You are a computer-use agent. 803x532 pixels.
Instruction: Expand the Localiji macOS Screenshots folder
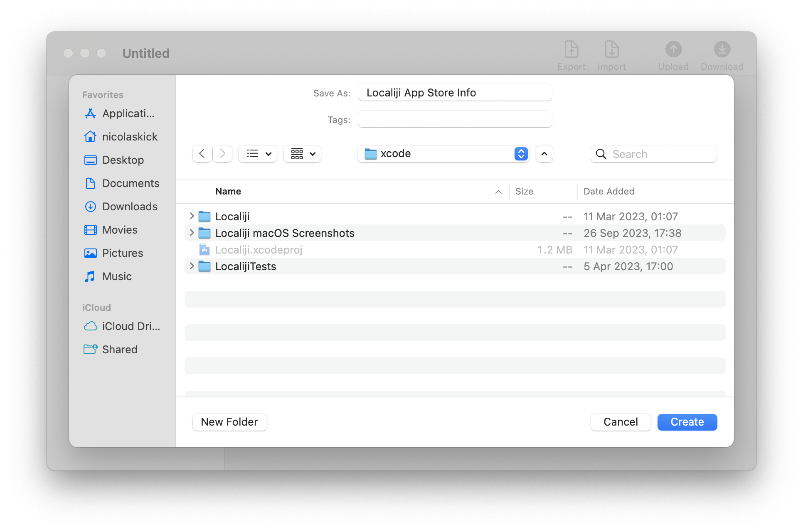(x=192, y=233)
